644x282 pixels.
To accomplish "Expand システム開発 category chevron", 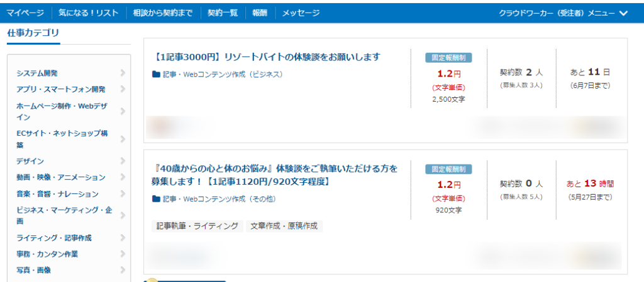I will point(123,73).
